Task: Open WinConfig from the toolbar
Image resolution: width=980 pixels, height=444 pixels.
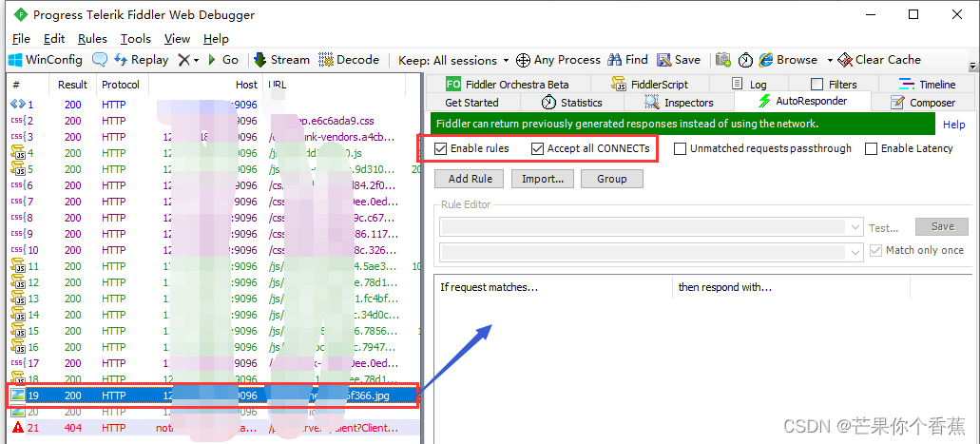Action: click(x=45, y=60)
